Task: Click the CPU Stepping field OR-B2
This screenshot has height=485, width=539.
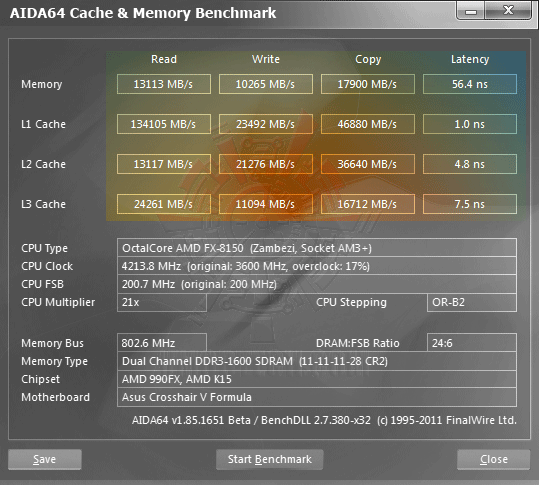Action: pyautogui.click(x=472, y=302)
